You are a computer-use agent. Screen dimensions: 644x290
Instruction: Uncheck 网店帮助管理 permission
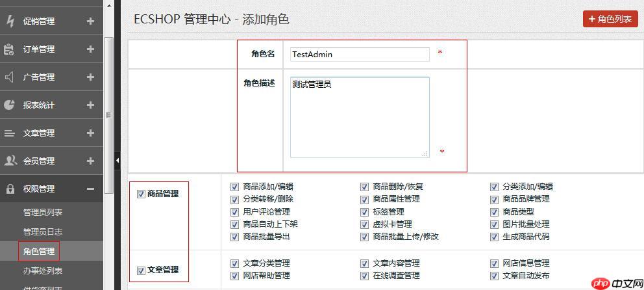234,276
